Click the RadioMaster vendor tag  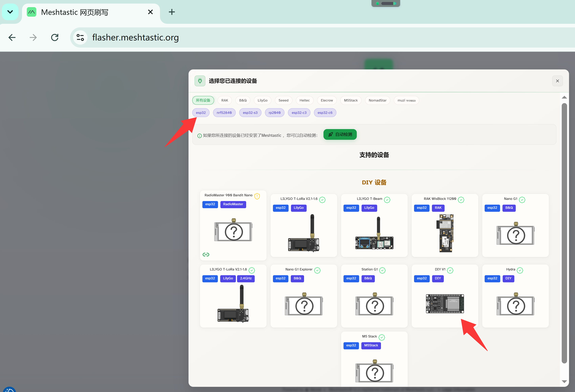(233, 204)
